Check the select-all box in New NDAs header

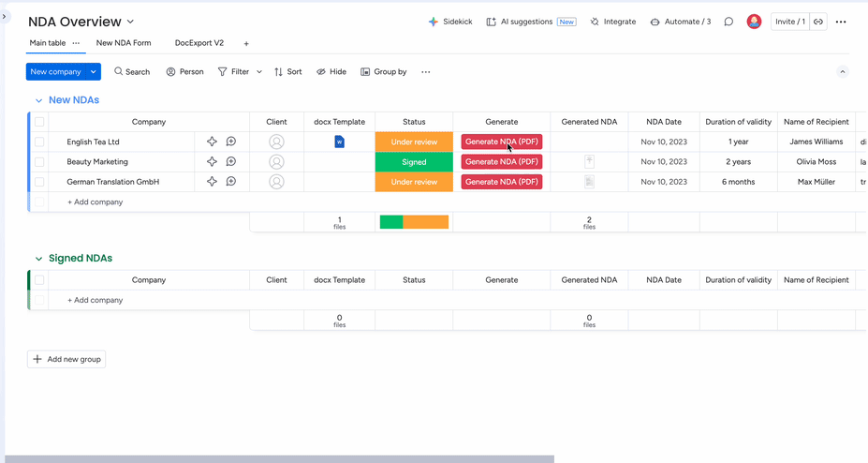39,122
